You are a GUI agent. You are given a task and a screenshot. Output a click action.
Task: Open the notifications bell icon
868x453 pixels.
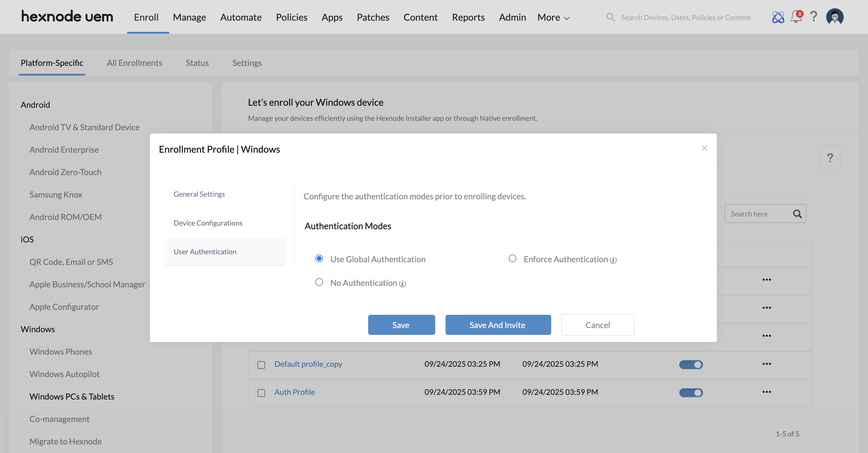(796, 17)
